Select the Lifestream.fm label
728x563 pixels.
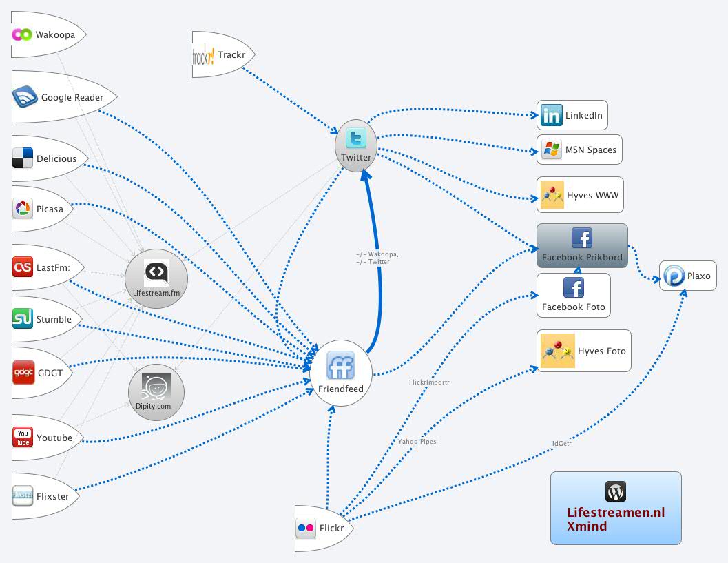156,293
